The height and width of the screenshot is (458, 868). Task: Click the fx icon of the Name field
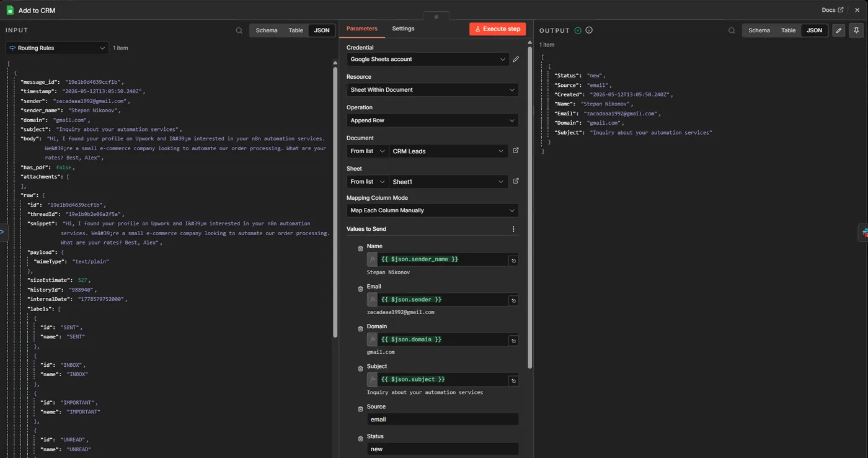click(372, 259)
